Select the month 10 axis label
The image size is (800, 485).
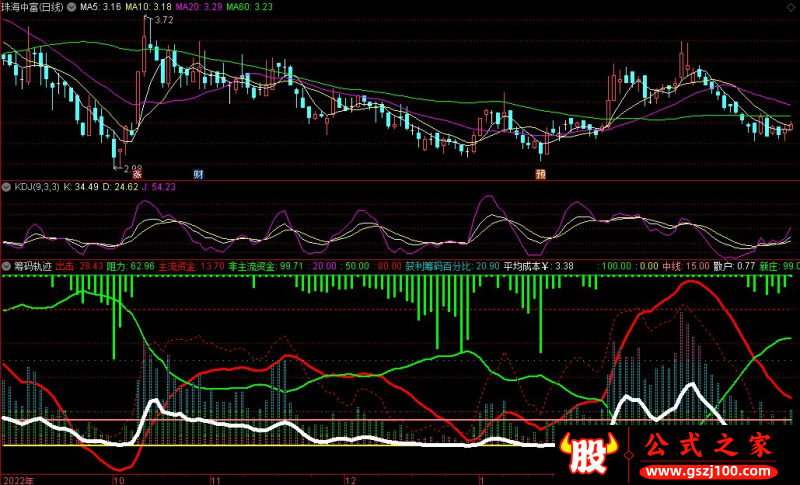[118, 480]
